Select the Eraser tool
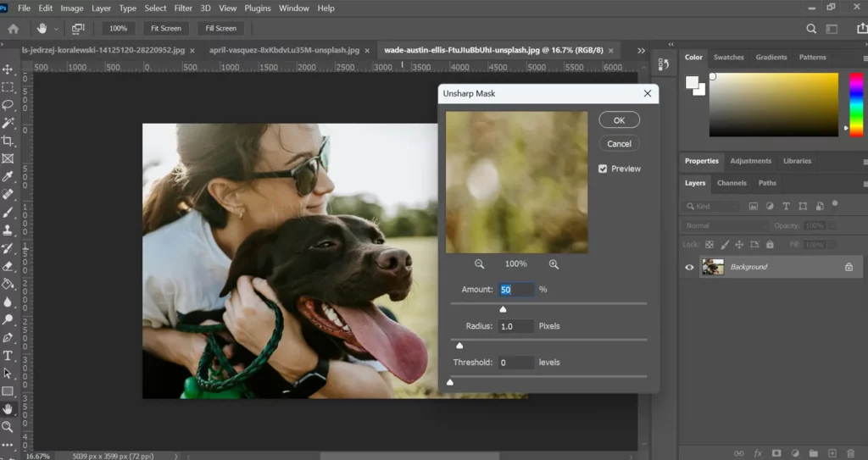This screenshot has height=460, width=868. pyautogui.click(x=8, y=266)
